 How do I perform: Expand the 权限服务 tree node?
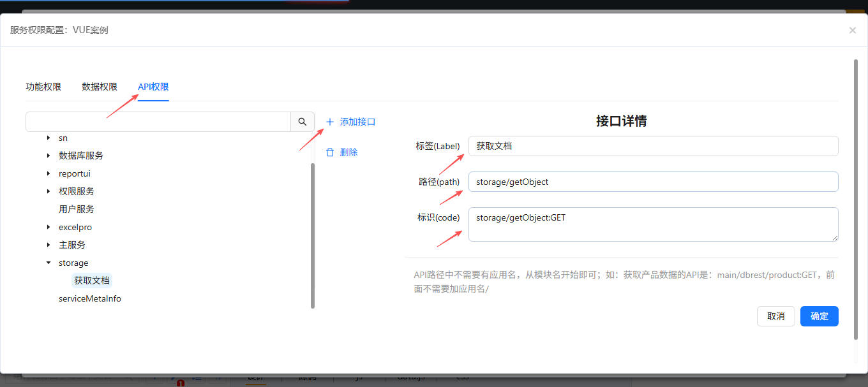click(x=49, y=191)
